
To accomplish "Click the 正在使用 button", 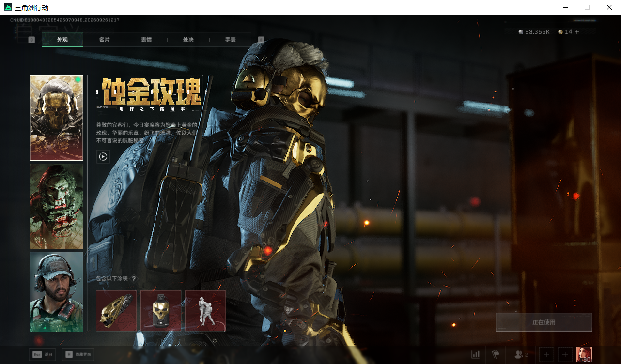I will (x=544, y=322).
